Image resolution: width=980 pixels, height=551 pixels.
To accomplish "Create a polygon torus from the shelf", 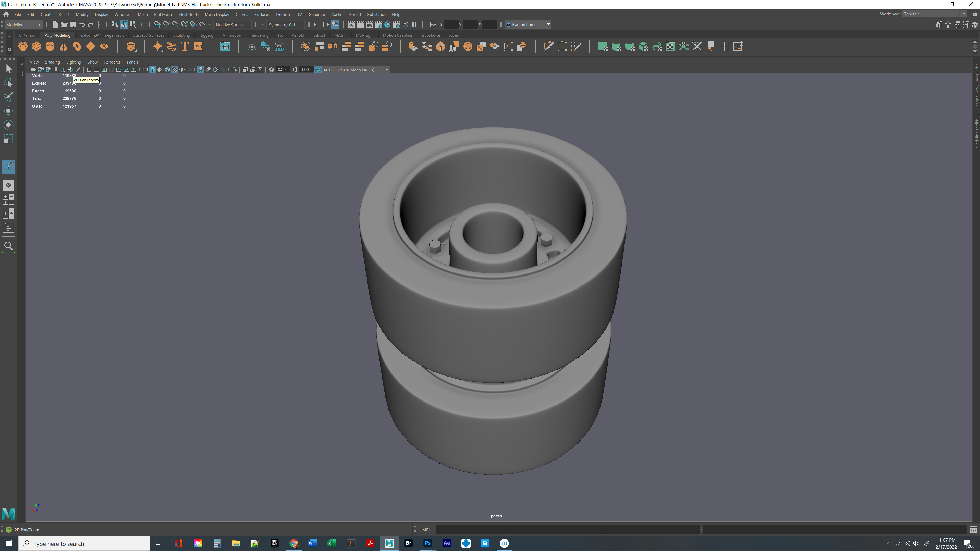I will coord(77,46).
